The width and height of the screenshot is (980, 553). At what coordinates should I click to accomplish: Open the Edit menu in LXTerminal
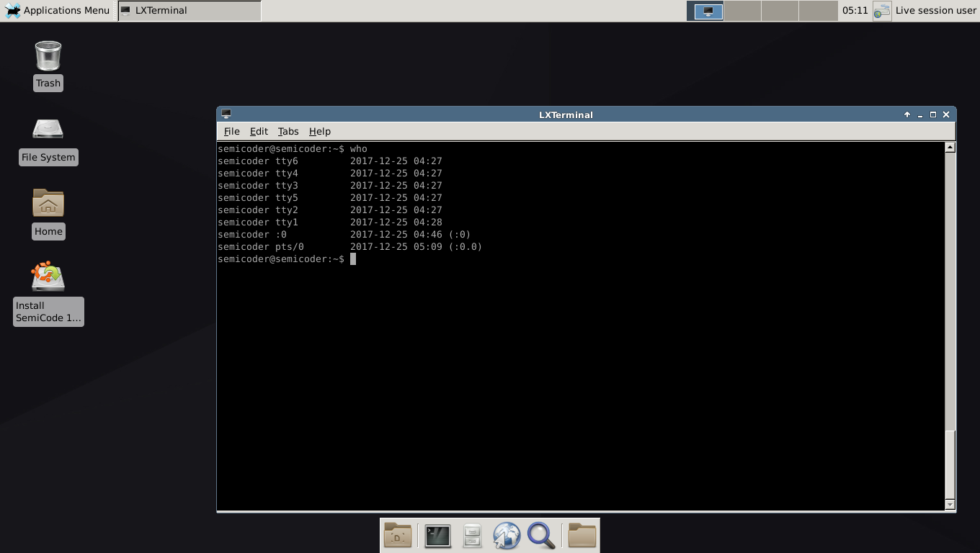click(259, 131)
